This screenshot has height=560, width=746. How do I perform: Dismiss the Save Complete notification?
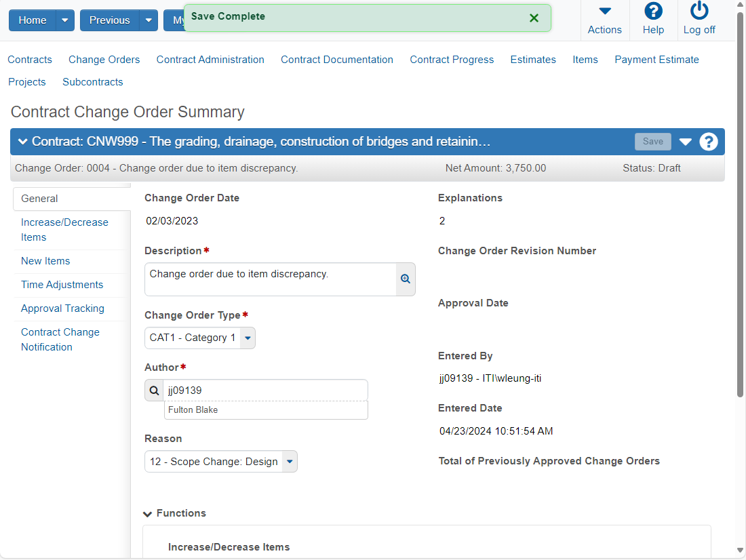pos(534,18)
